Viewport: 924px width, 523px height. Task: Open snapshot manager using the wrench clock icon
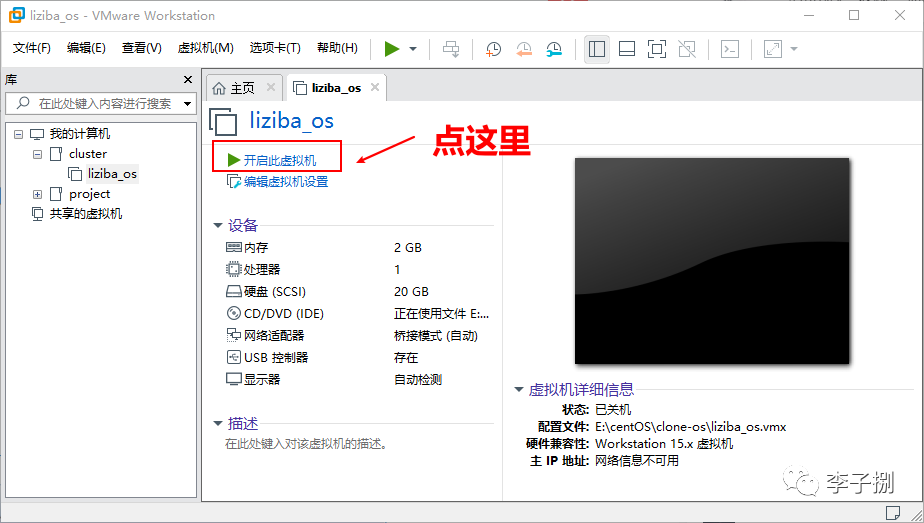pos(554,49)
